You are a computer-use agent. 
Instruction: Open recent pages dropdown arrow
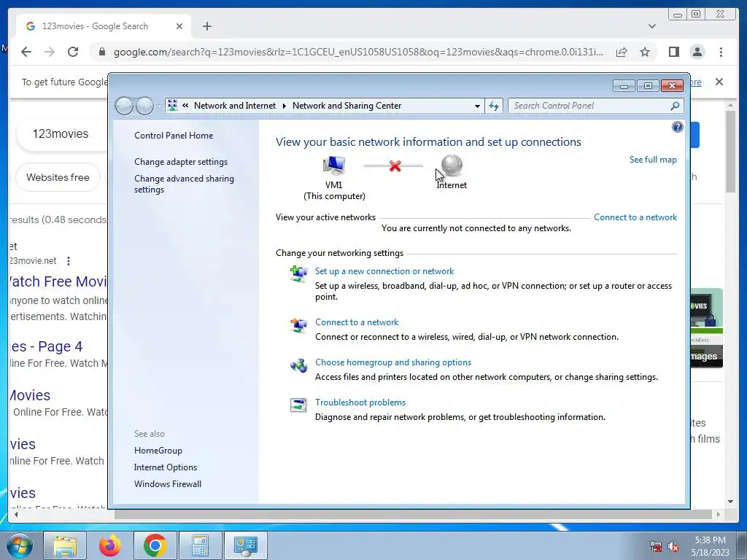click(x=159, y=106)
